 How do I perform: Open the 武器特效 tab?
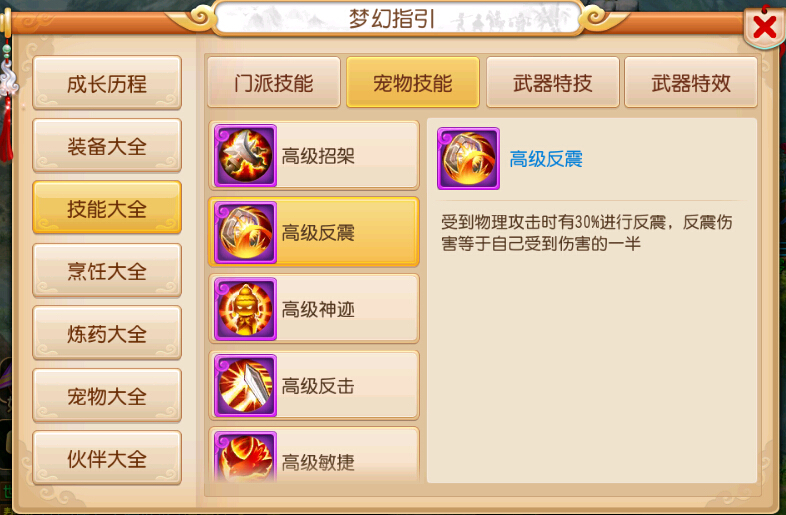pyautogui.click(x=691, y=82)
